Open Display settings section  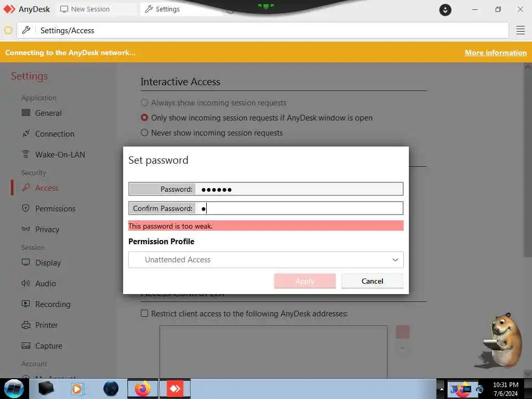tap(47, 262)
